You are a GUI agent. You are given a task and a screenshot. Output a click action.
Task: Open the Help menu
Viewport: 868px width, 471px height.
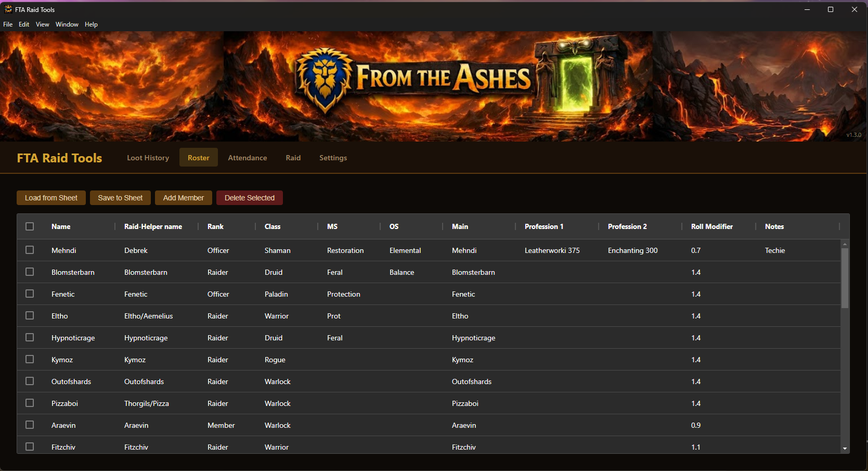pos(91,24)
